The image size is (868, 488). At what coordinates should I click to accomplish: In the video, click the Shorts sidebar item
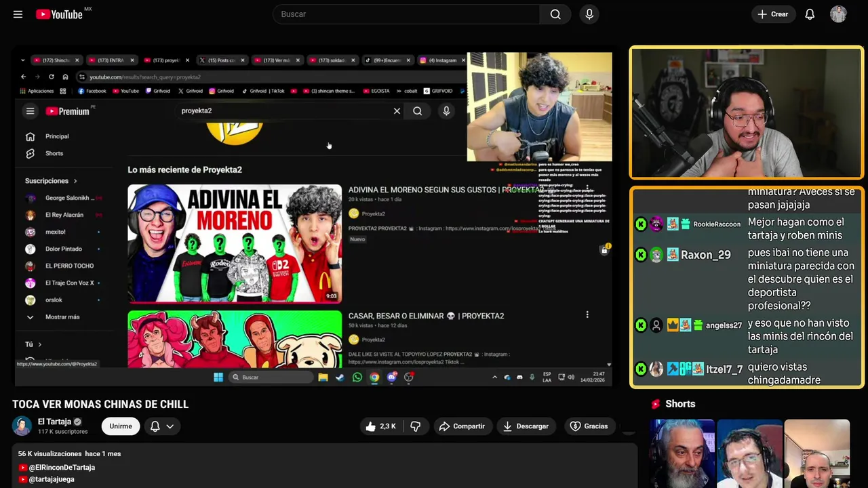[x=54, y=153]
